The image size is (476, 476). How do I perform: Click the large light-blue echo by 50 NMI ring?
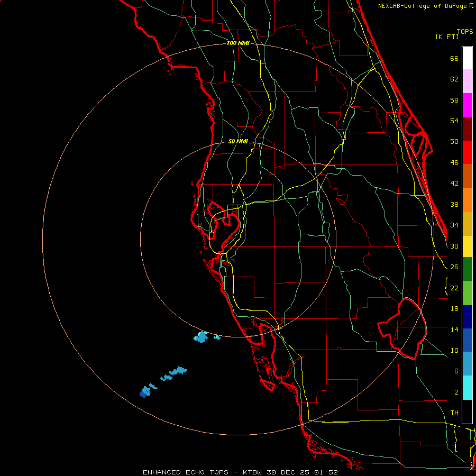(201, 337)
